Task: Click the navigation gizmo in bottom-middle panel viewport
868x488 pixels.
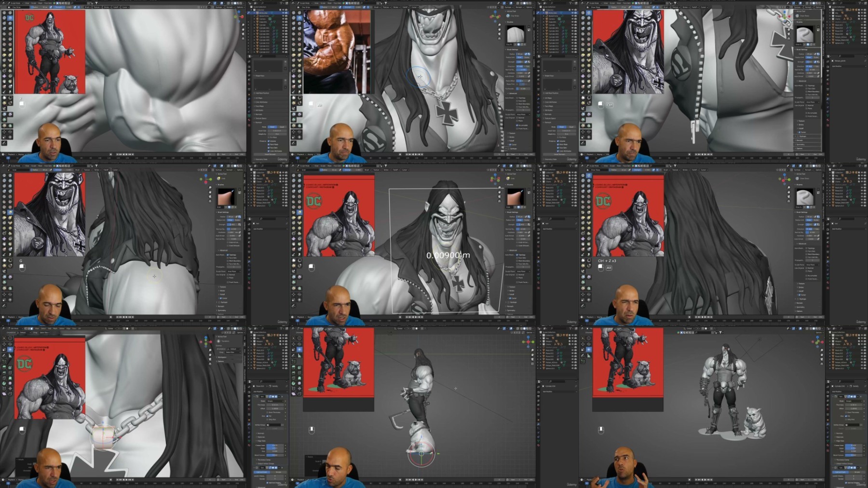Action: tap(528, 342)
